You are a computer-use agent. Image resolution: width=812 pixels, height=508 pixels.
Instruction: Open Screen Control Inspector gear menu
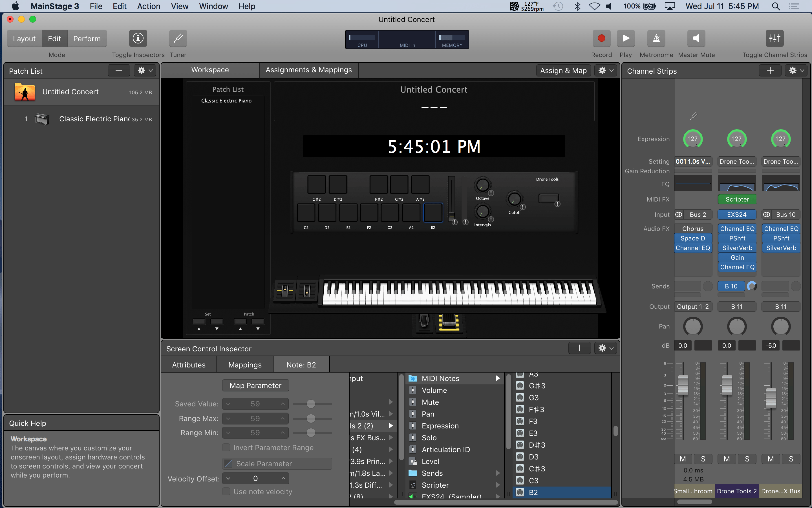[x=606, y=348]
